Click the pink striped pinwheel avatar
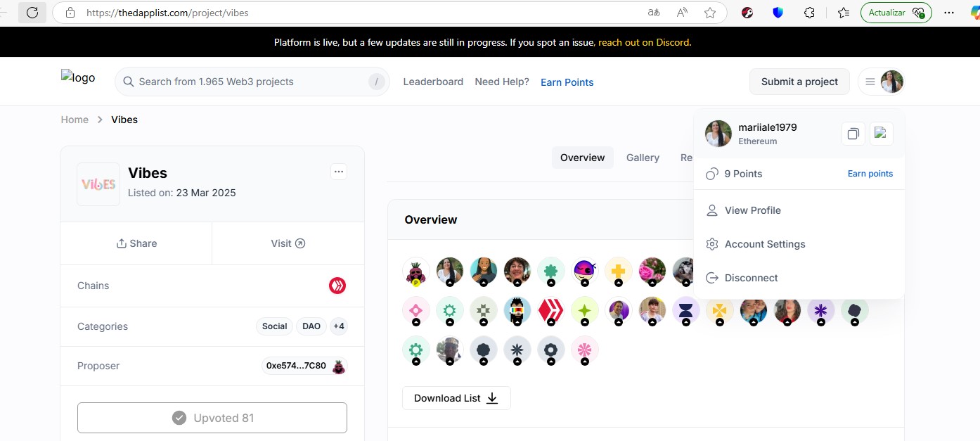980x441 pixels. [x=585, y=350]
